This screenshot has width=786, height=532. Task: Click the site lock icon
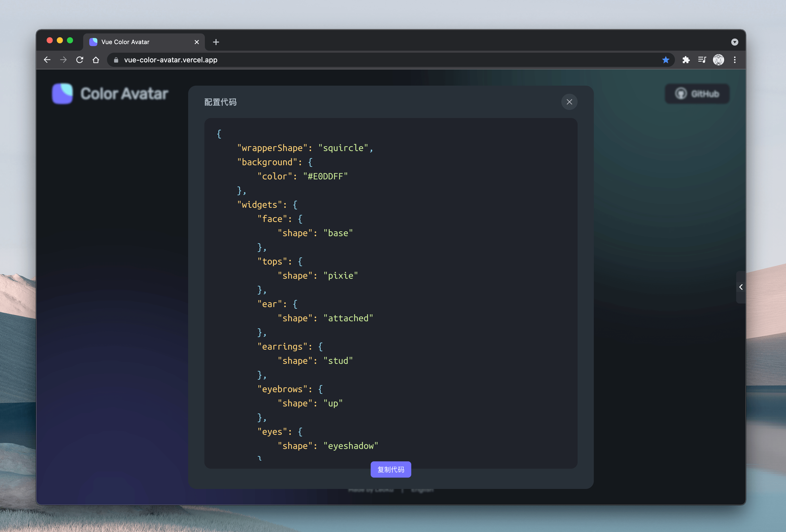point(116,60)
